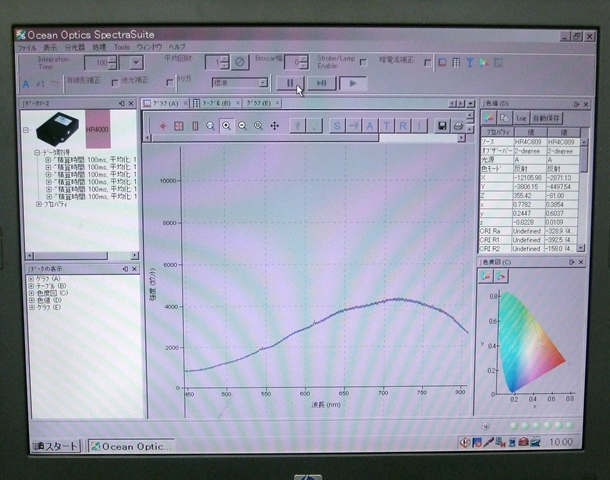Click the circle-slash icon next to averaging

pyautogui.click(x=240, y=62)
